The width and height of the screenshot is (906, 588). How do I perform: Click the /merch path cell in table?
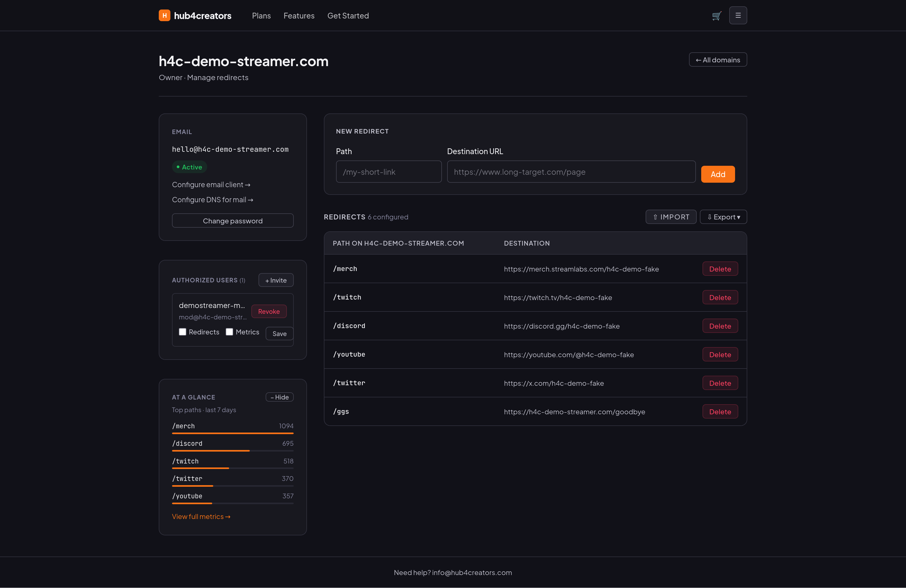coord(345,269)
